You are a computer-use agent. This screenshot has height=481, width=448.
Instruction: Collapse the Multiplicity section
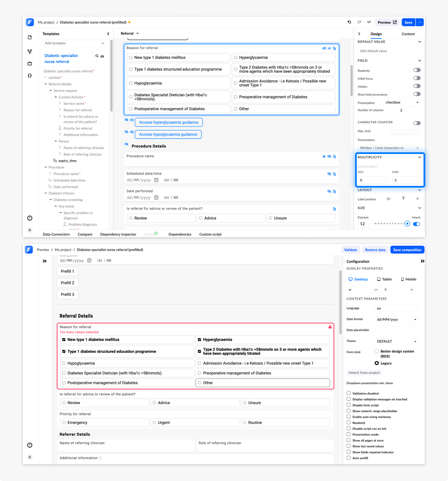[419, 157]
